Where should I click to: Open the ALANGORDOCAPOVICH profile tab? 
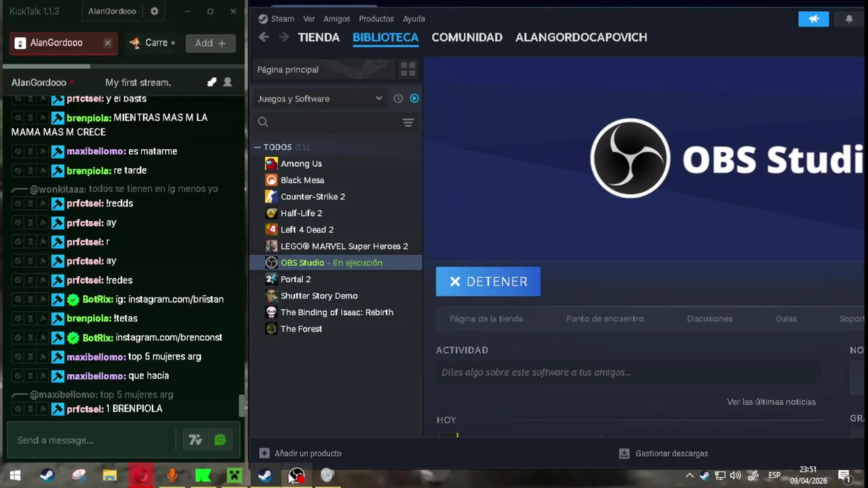[x=581, y=37]
